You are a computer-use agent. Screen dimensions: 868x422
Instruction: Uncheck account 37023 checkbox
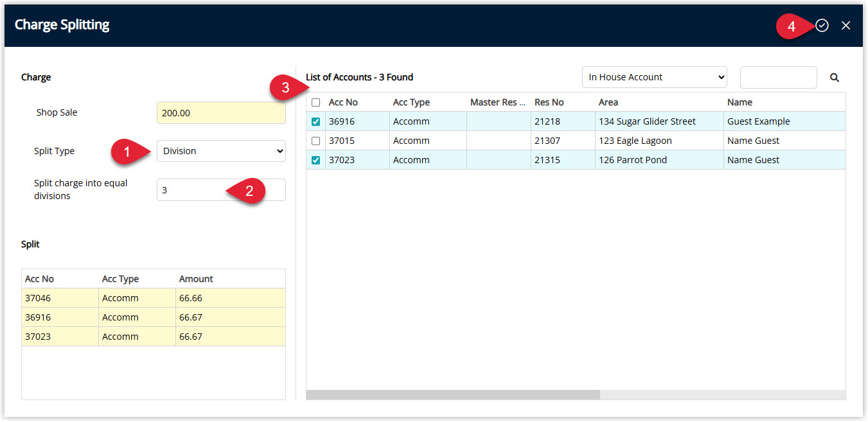[x=315, y=161]
